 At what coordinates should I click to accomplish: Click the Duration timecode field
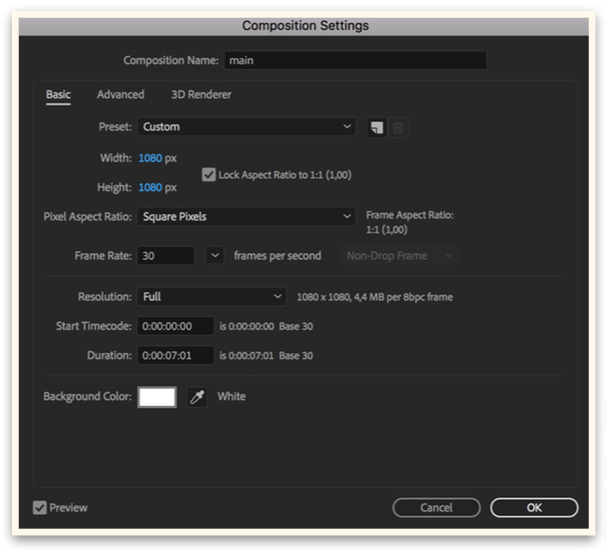click(x=175, y=355)
